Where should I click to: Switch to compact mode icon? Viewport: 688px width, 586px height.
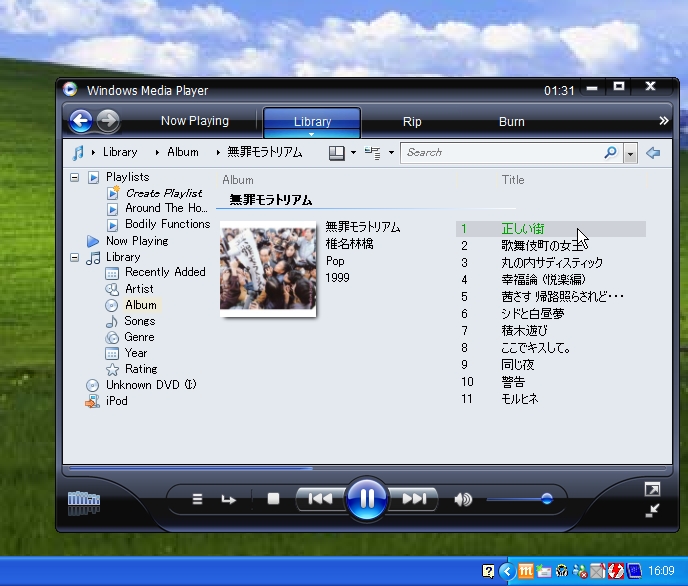tap(652, 510)
